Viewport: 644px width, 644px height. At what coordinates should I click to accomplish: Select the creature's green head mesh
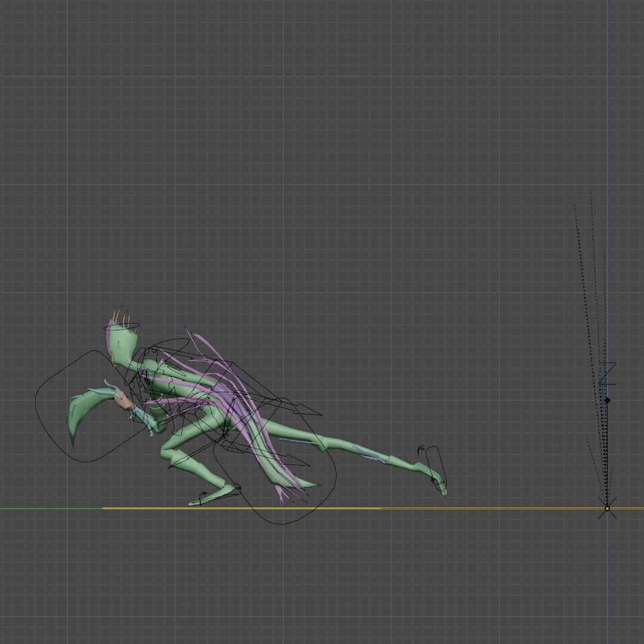(x=122, y=344)
